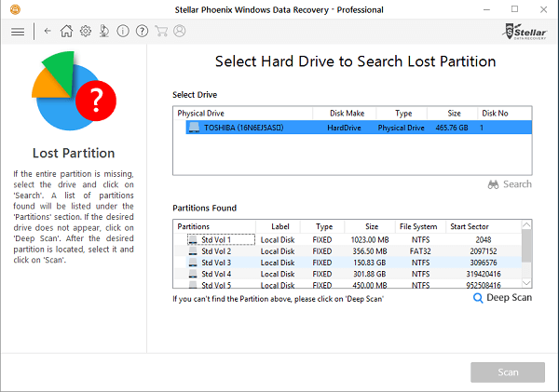Click the Size header in Select Drive
This screenshot has height=392, width=559.
coord(453,114)
